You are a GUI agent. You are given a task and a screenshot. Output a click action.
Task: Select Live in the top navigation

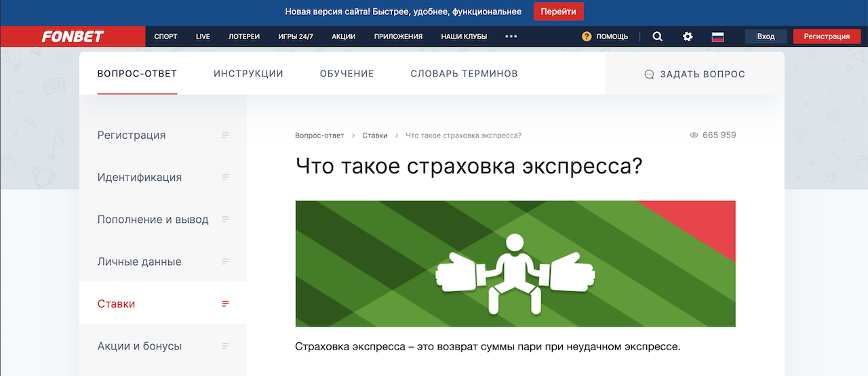pyautogui.click(x=203, y=37)
